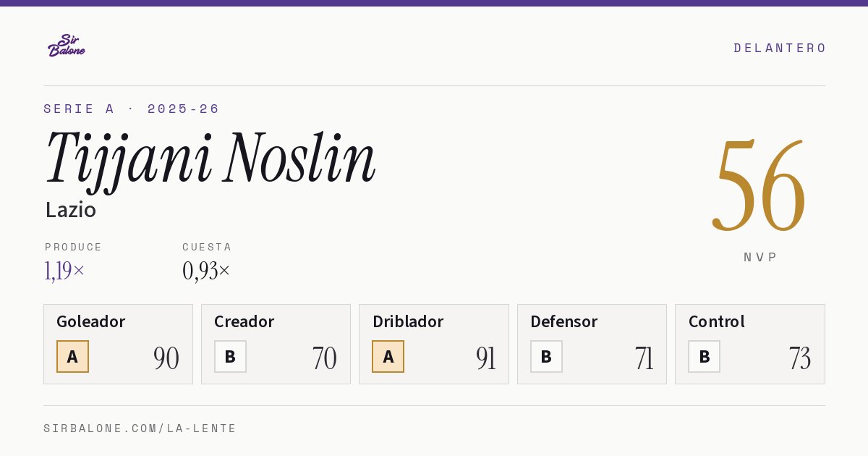This screenshot has height=456, width=868.
Task: Click the 0,93× cuesta value
Action: (x=207, y=271)
